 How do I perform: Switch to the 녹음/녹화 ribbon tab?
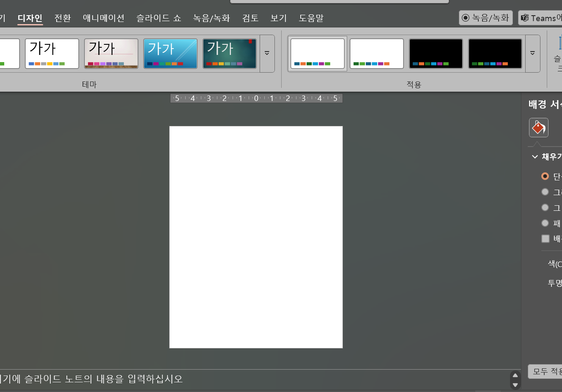point(211,18)
